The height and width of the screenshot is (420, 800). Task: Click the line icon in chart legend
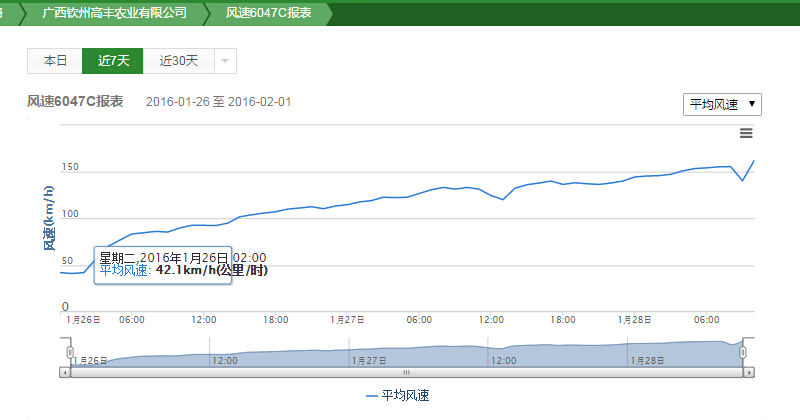(372, 396)
